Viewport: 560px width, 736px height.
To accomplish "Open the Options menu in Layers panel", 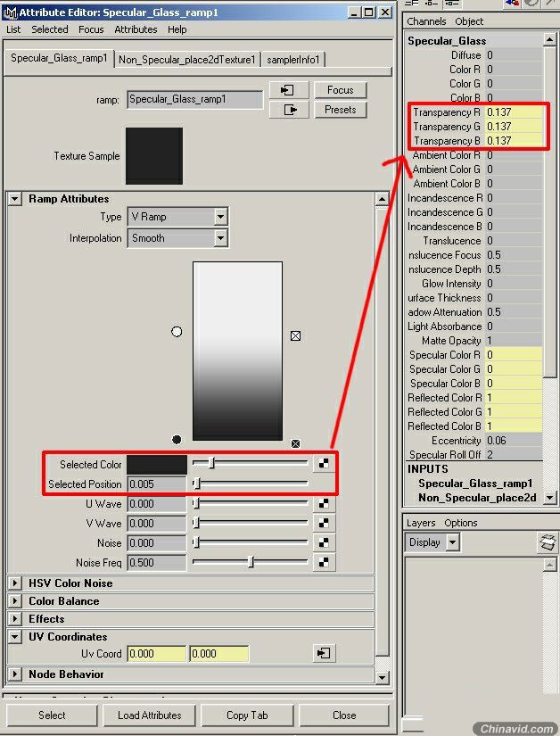I will point(460,523).
